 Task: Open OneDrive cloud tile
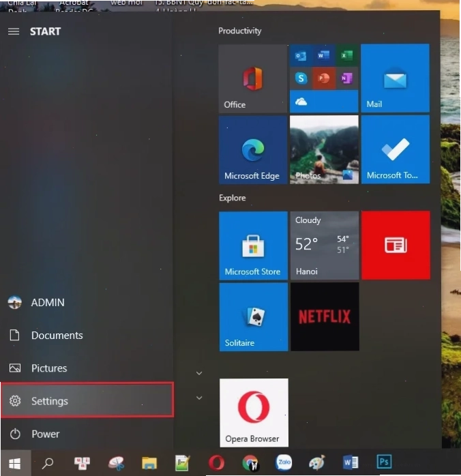point(324,102)
